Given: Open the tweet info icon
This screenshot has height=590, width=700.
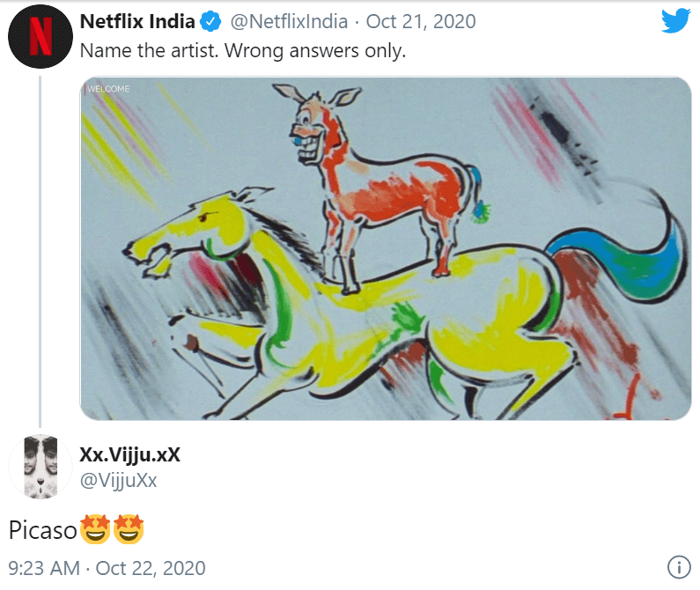Looking at the screenshot, I should tap(678, 567).
